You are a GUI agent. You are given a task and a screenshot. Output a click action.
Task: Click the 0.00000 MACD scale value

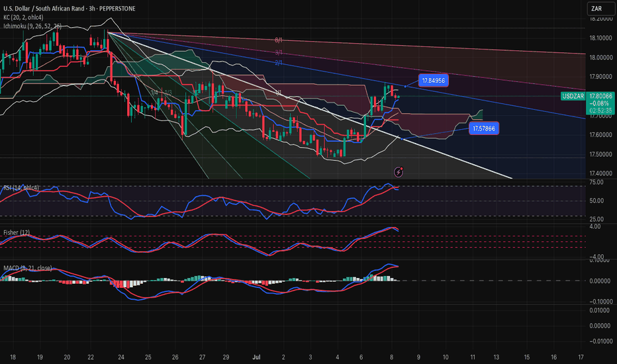601,281
